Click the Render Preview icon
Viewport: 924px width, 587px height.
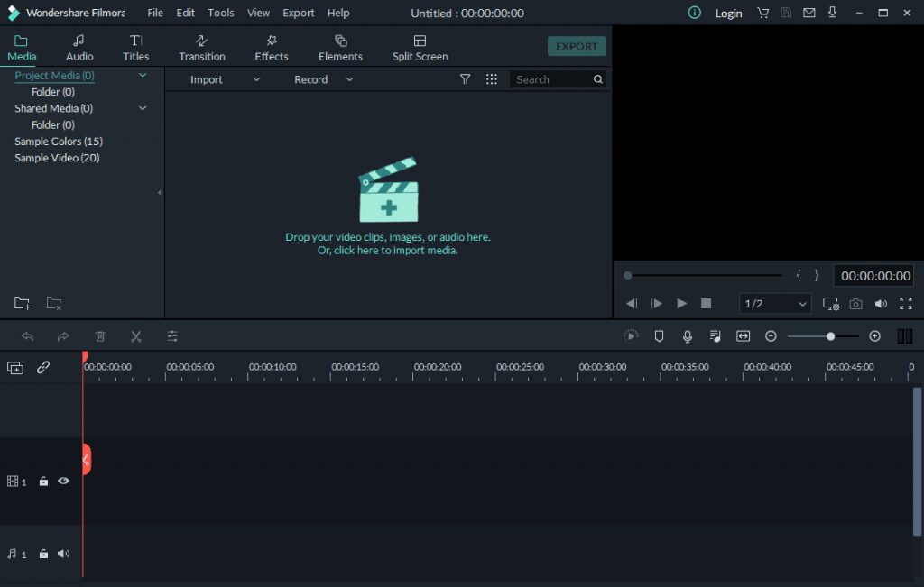tap(631, 335)
